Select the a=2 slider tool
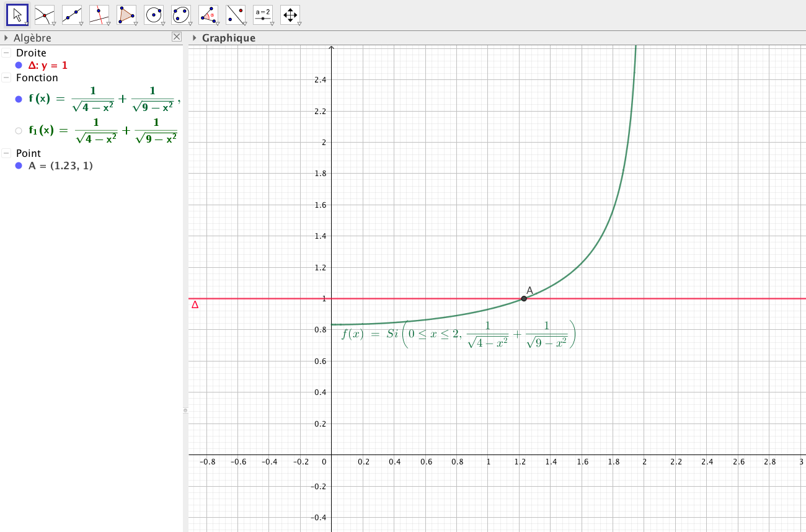The height and width of the screenshot is (532, 806). (263, 14)
